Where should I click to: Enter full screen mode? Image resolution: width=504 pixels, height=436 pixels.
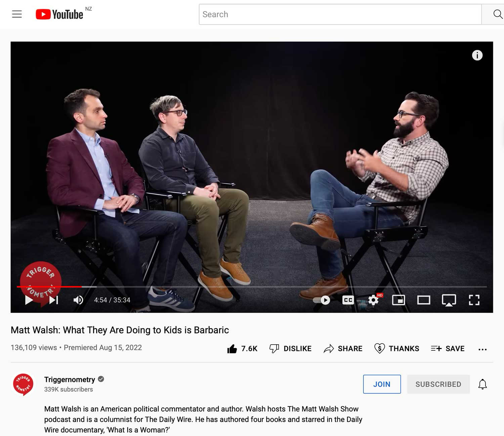474,300
